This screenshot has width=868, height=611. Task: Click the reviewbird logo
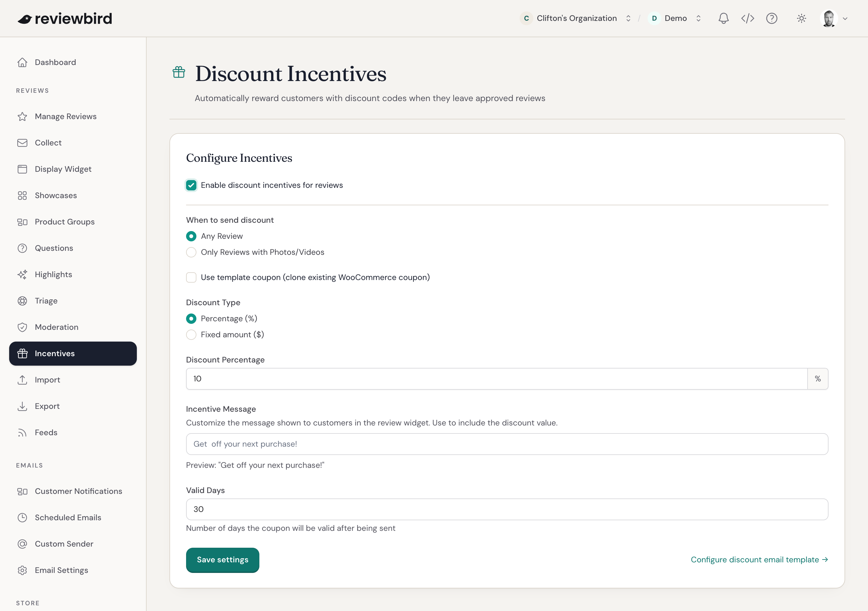pyautogui.click(x=65, y=19)
